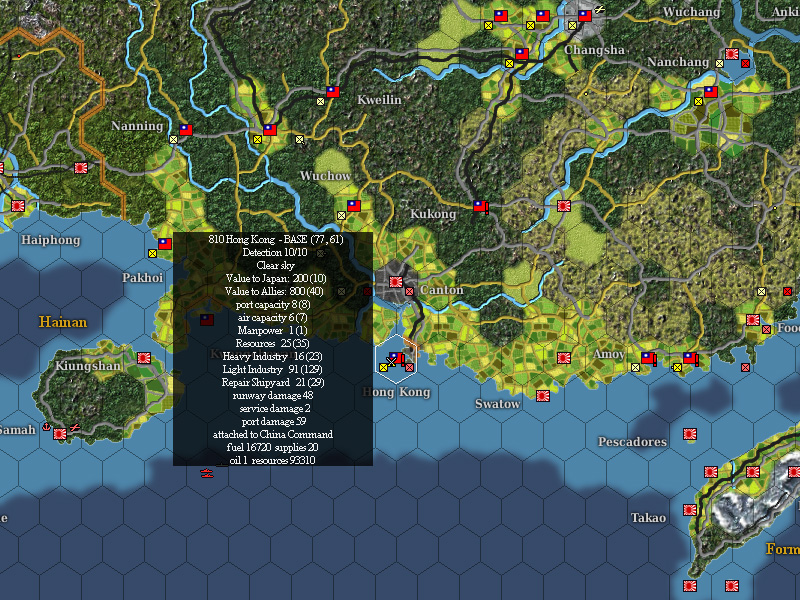
Task: Select the Japanese flag base at Samah
Action: pyautogui.click(x=60, y=434)
